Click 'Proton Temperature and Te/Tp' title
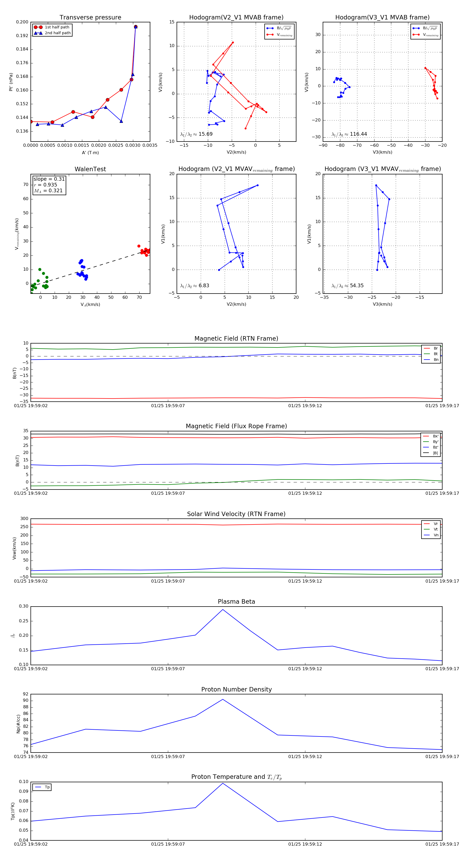Screen dimensions: 473x868 coord(236,777)
